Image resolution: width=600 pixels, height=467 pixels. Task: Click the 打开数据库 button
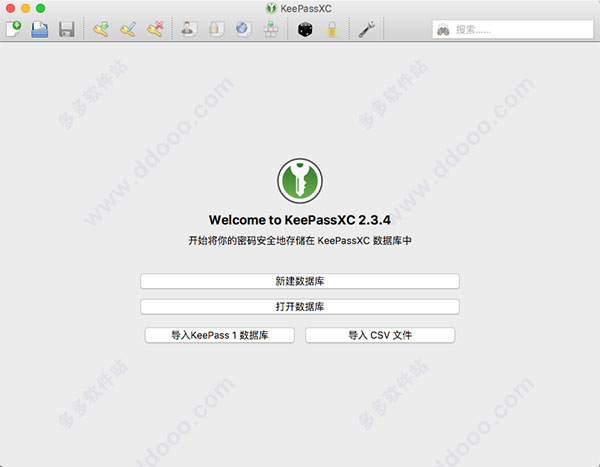click(300, 307)
